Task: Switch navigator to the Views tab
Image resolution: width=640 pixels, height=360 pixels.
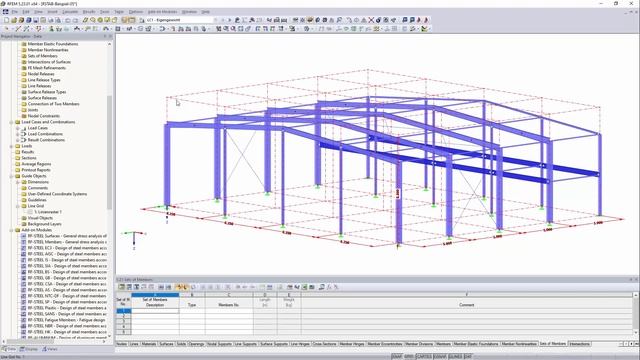Action: click(x=50, y=349)
